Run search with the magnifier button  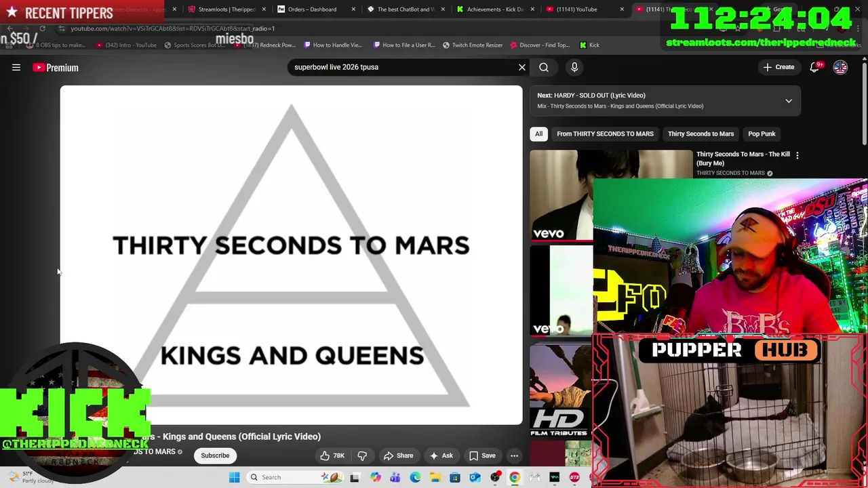[x=544, y=67]
